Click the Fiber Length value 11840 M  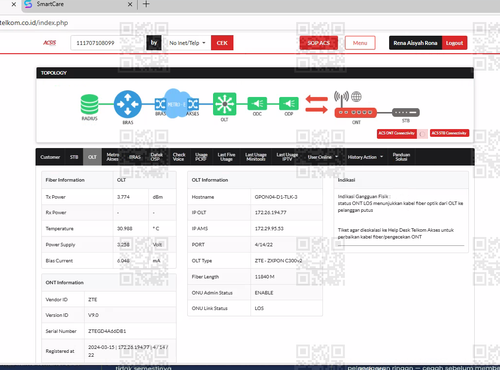pyautogui.click(x=265, y=277)
